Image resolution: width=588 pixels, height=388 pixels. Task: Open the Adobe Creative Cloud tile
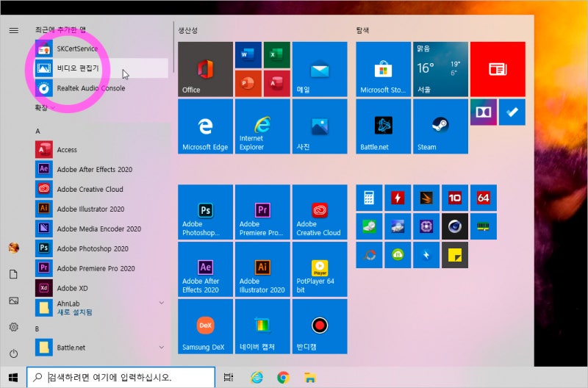[x=320, y=212]
